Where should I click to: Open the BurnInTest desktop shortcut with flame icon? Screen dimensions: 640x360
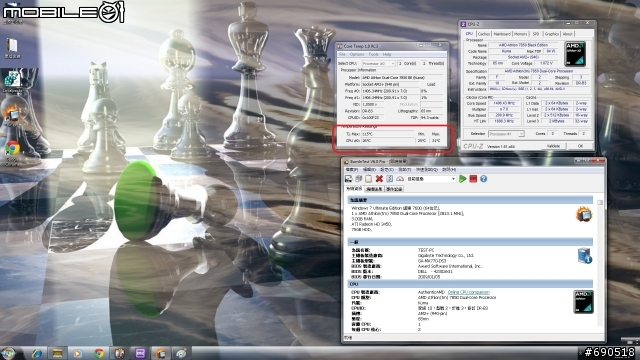tap(12, 116)
